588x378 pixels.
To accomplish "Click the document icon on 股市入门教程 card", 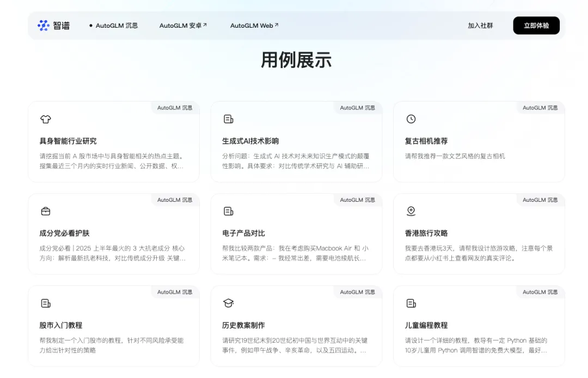I will point(46,303).
